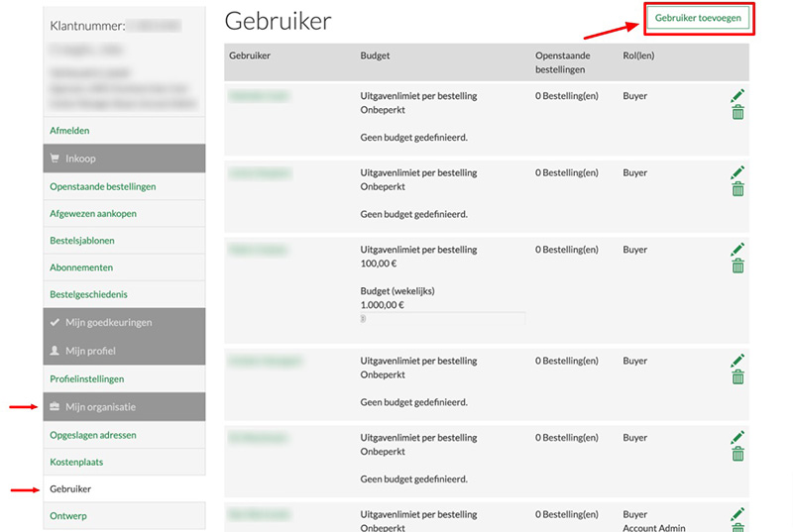Delete the first user in the list
Screen dimensions: 793x532
737,113
